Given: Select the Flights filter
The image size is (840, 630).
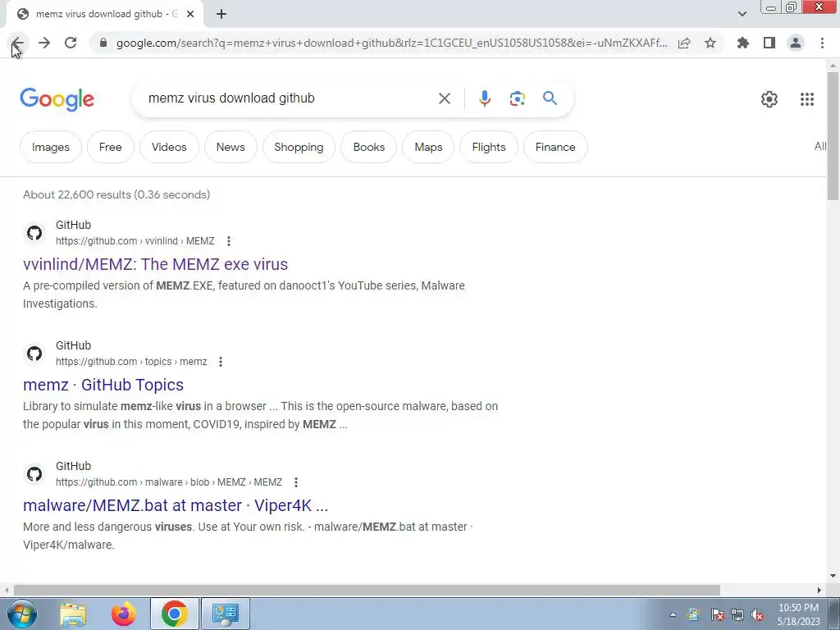Looking at the screenshot, I should point(489,147).
